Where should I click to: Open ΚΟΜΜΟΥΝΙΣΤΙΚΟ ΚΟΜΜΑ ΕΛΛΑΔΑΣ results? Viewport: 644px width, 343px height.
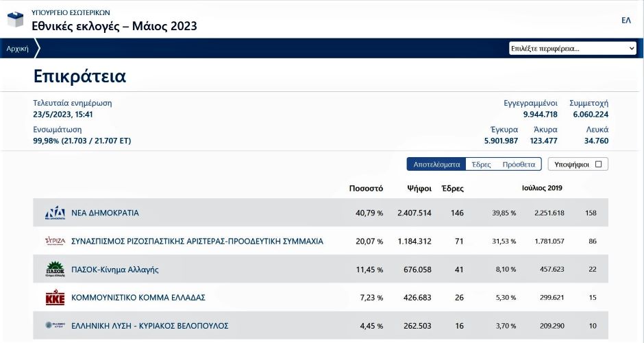(x=138, y=298)
